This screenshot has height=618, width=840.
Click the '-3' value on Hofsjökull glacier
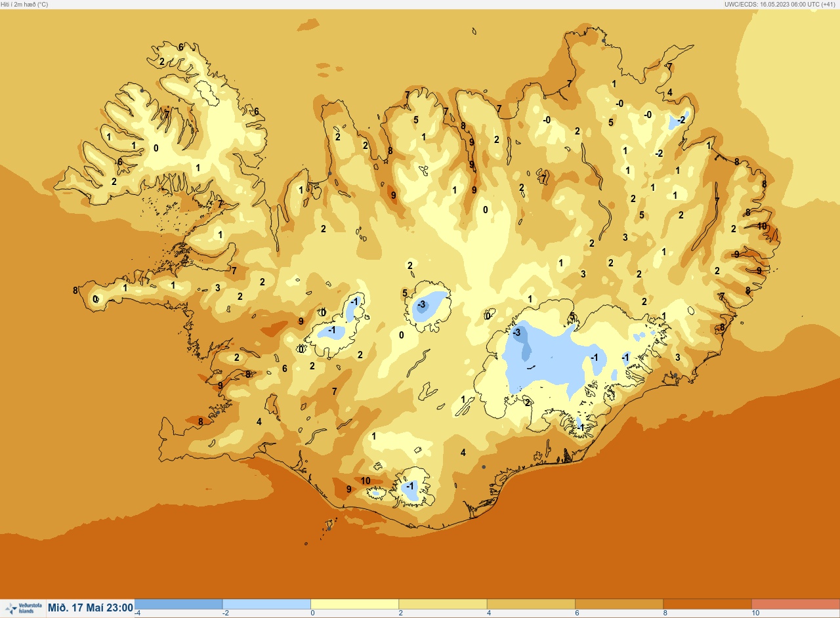tap(421, 304)
